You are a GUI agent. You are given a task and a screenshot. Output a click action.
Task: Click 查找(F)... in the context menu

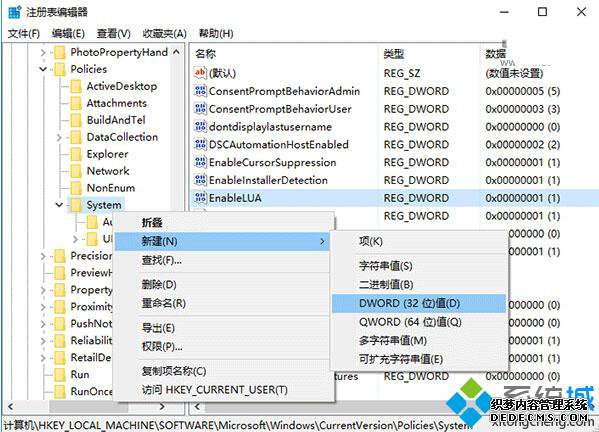click(222, 260)
